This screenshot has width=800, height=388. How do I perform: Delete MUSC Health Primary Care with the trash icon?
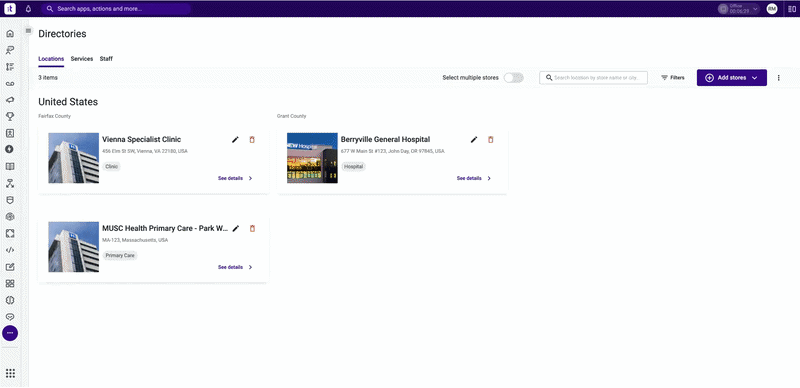click(x=252, y=229)
